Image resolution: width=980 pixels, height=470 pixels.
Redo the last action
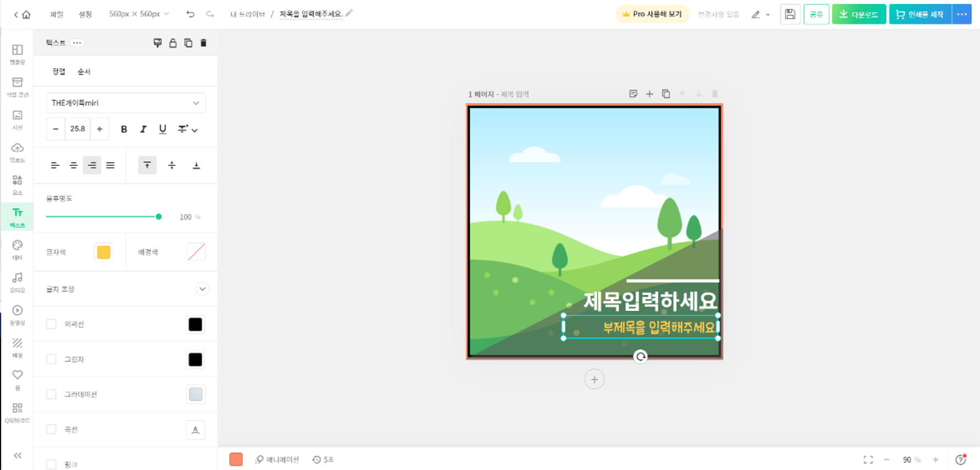(210, 14)
